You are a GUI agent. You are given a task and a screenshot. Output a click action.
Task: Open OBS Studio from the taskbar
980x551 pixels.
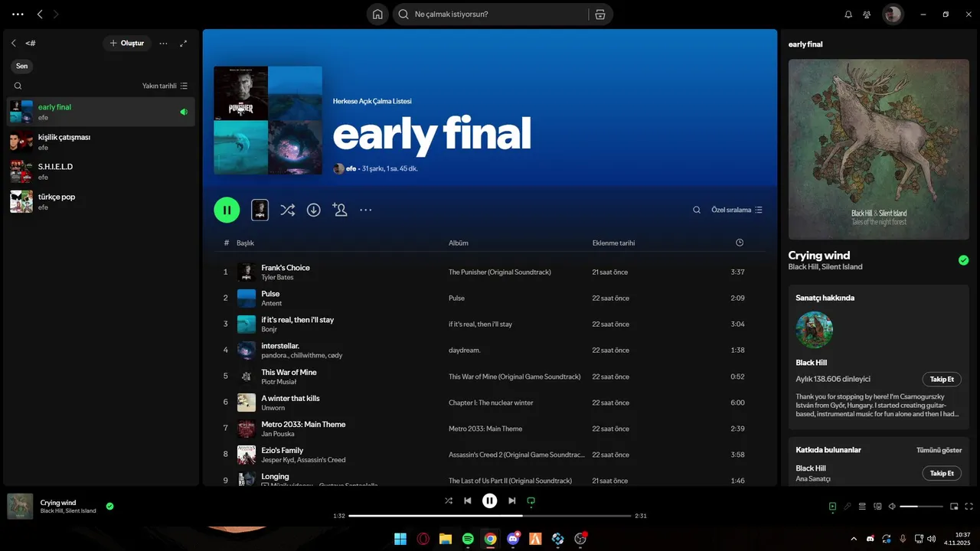point(580,539)
